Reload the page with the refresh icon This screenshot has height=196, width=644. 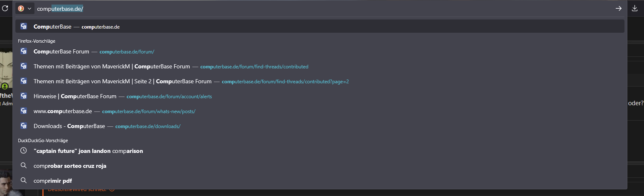pyautogui.click(x=5, y=8)
